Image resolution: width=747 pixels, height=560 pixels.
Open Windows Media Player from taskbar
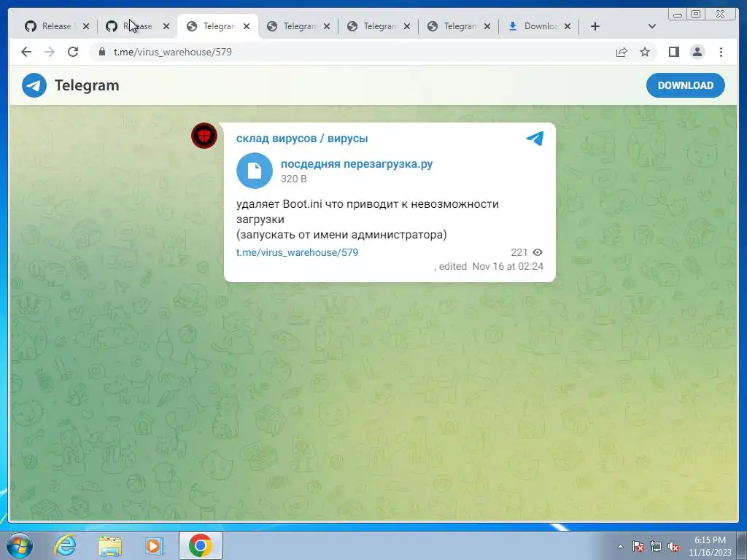point(154,545)
